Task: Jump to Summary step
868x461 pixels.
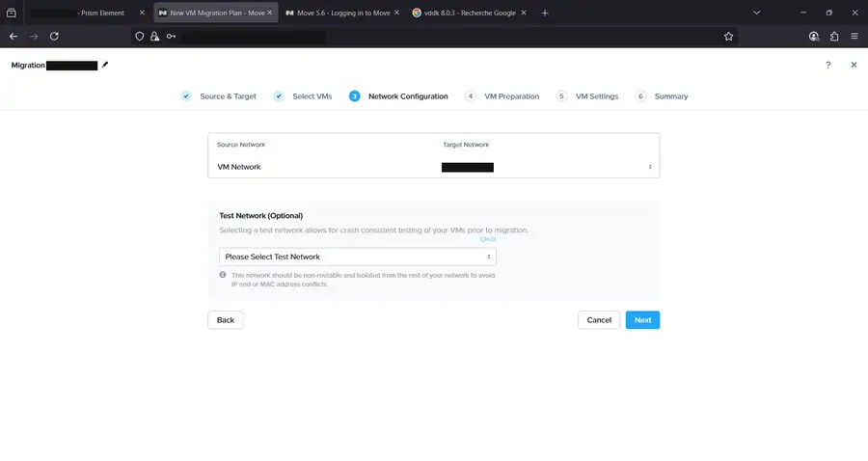Action: click(662, 96)
